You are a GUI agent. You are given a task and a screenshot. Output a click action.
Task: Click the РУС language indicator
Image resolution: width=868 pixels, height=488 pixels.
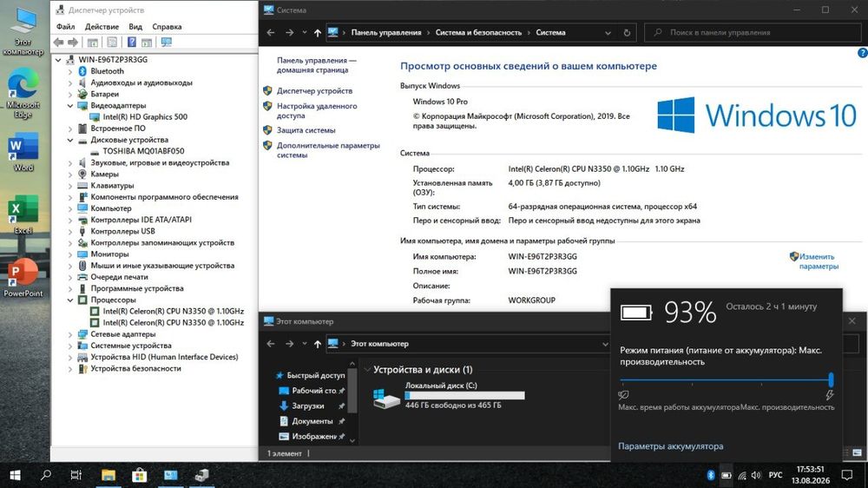[x=775, y=475]
